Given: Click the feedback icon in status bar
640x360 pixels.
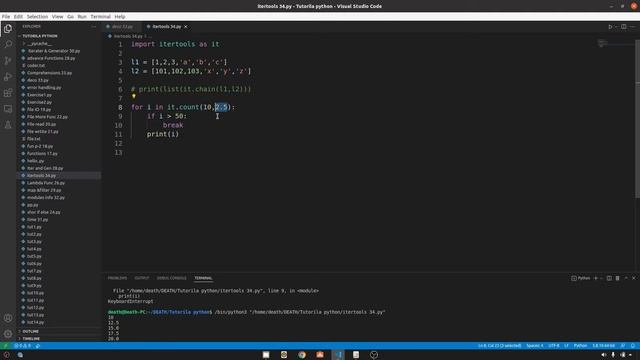Looking at the screenshot, I should (x=623, y=346).
